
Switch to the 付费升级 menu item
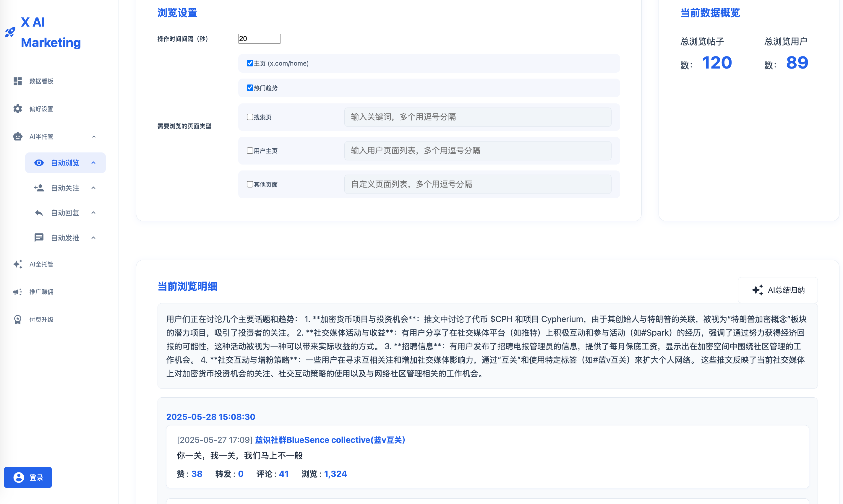(x=41, y=319)
